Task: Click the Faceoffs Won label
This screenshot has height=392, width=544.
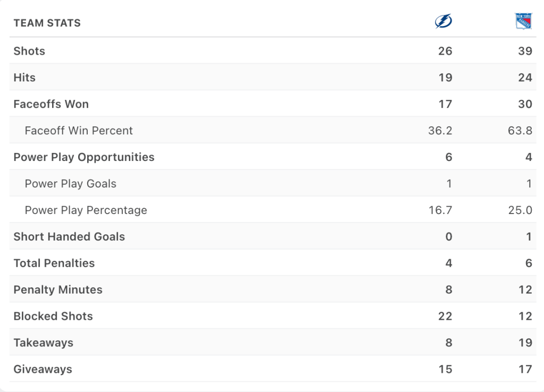Action: coord(51,104)
